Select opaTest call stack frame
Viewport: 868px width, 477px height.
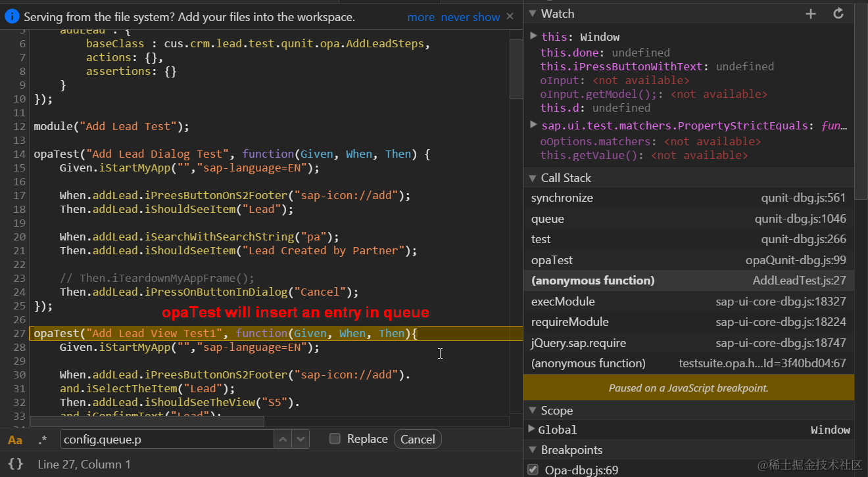click(x=688, y=260)
